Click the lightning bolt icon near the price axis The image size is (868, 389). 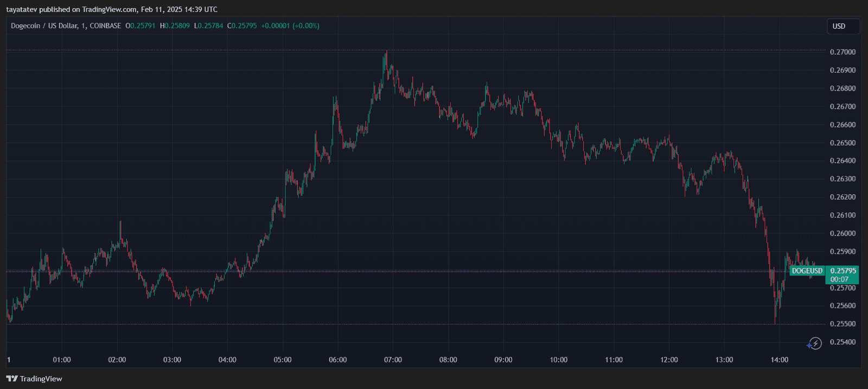point(815,343)
